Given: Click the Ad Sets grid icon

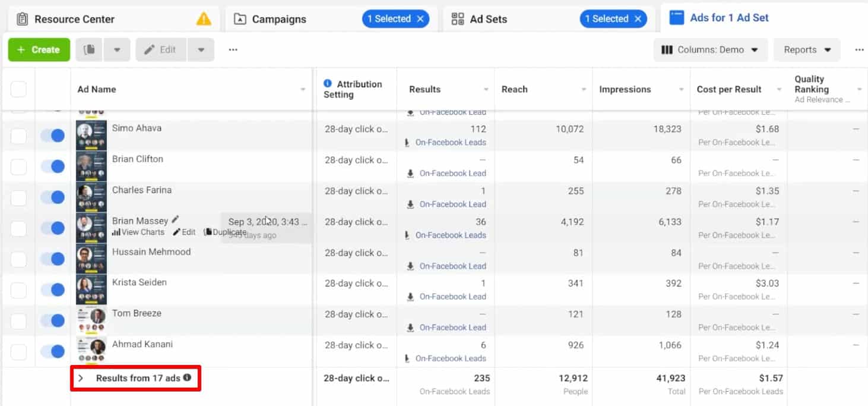Looking at the screenshot, I should click(457, 18).
